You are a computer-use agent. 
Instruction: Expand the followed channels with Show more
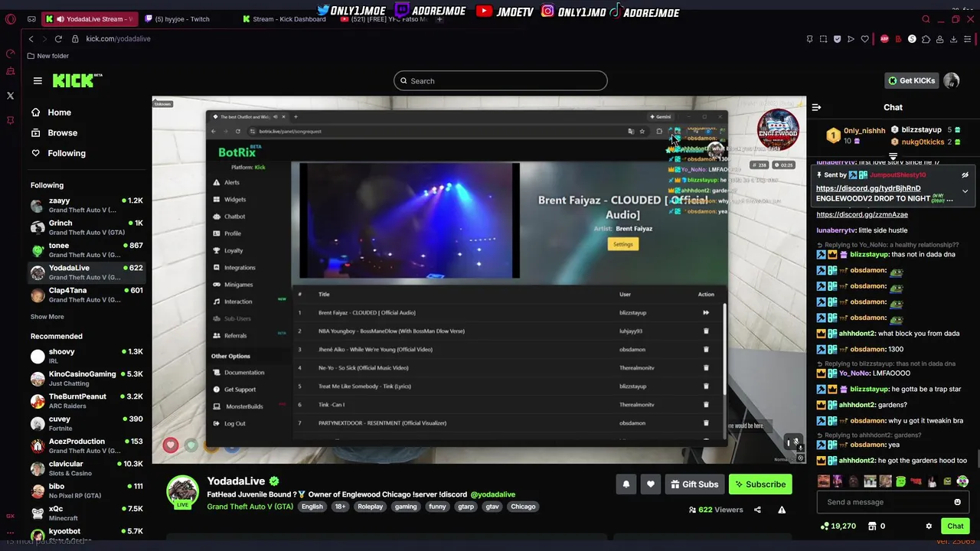point(47,317)
